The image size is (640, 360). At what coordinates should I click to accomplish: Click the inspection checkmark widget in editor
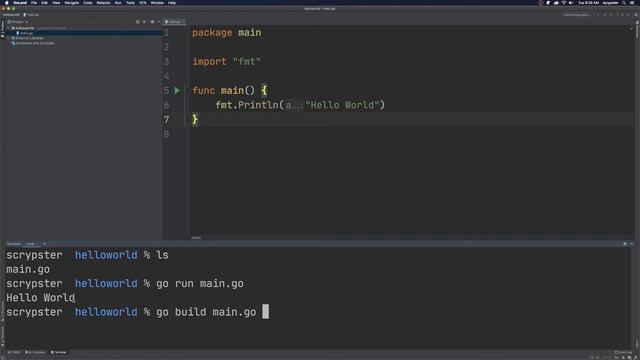pyautogui.click(x=631, y=29)
